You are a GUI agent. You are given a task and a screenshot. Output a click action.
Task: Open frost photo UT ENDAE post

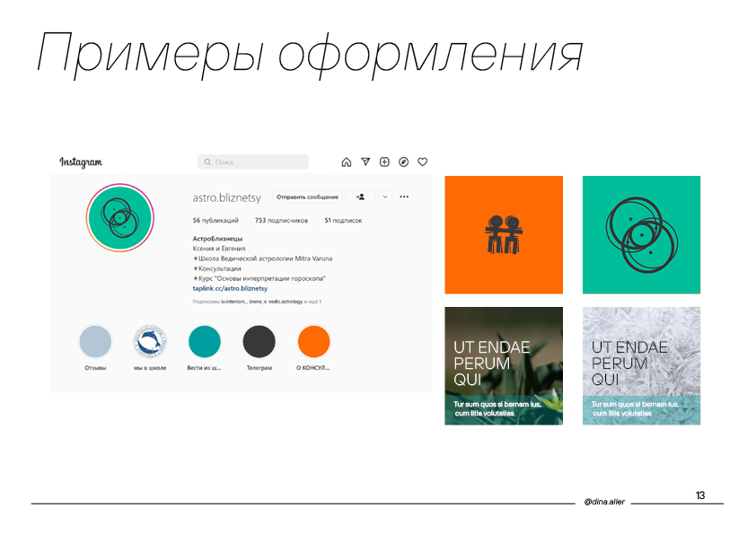[641, 366]
